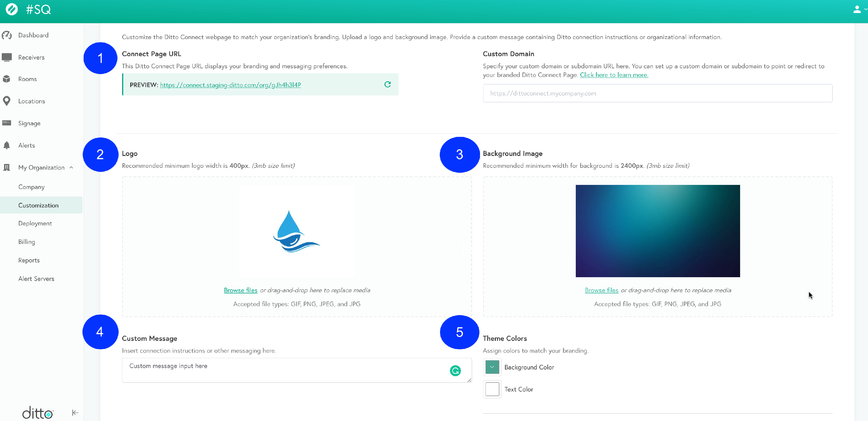Open the Rooms page
The height and width of the screenshot is (421, 868).
click(x=27, y=79)
